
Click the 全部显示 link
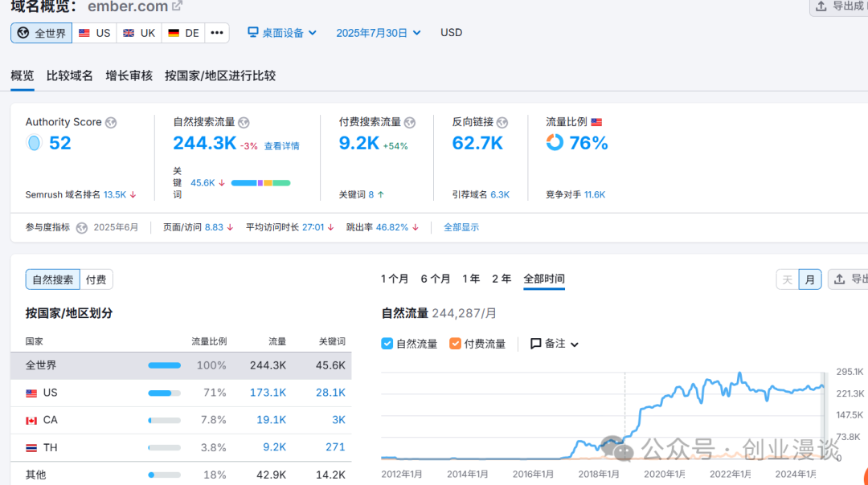461,227
